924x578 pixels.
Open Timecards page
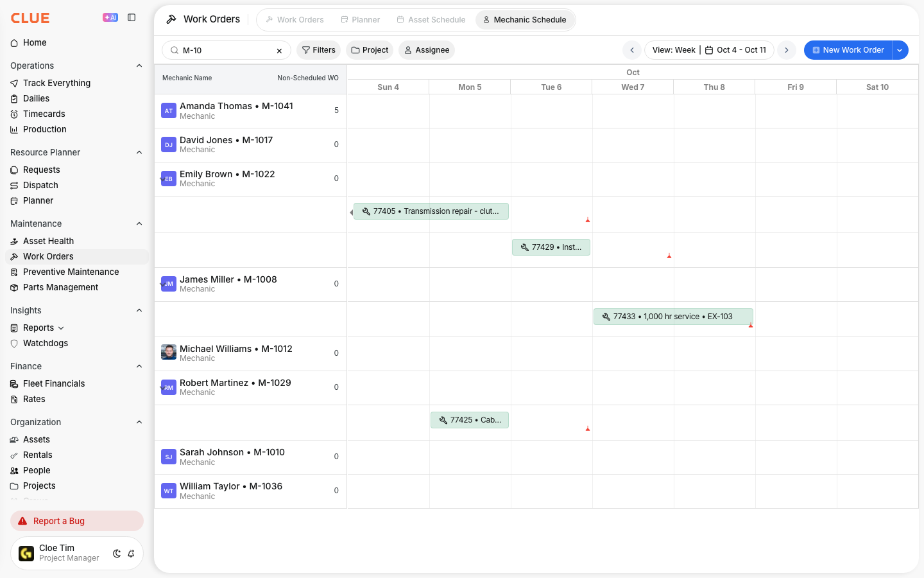(x=44, y=114)
